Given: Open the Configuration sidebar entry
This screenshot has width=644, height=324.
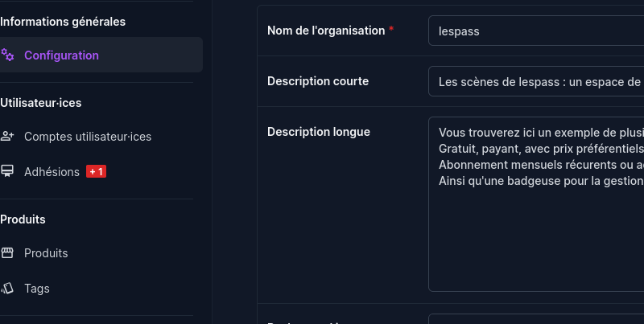Looking at the screenshot, I should (101, 55).
